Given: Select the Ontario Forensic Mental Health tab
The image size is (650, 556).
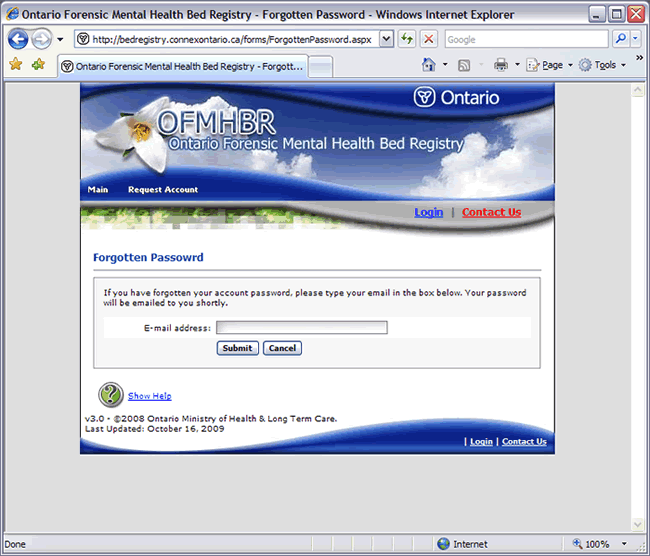Looking at the screenshot, I should click(183, 66).
